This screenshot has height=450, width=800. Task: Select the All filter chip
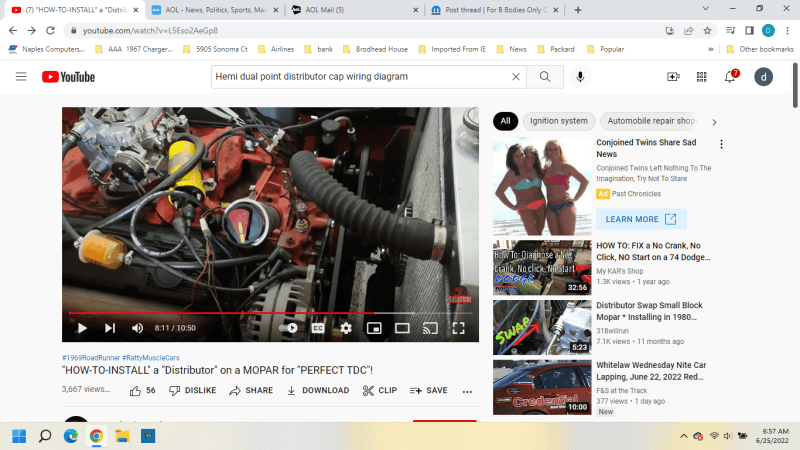(505, 121)
